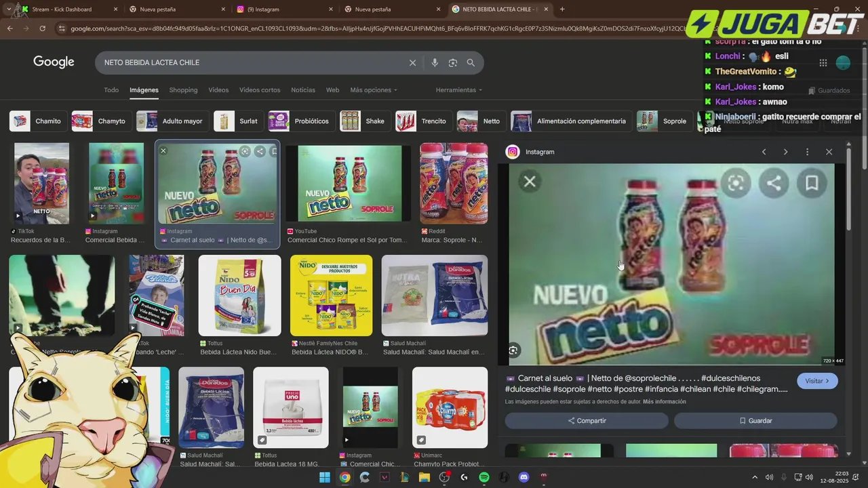This screenshot has width=868, height=488.
Task: Select the Shake filter chip
Action: tap(365, 121)
